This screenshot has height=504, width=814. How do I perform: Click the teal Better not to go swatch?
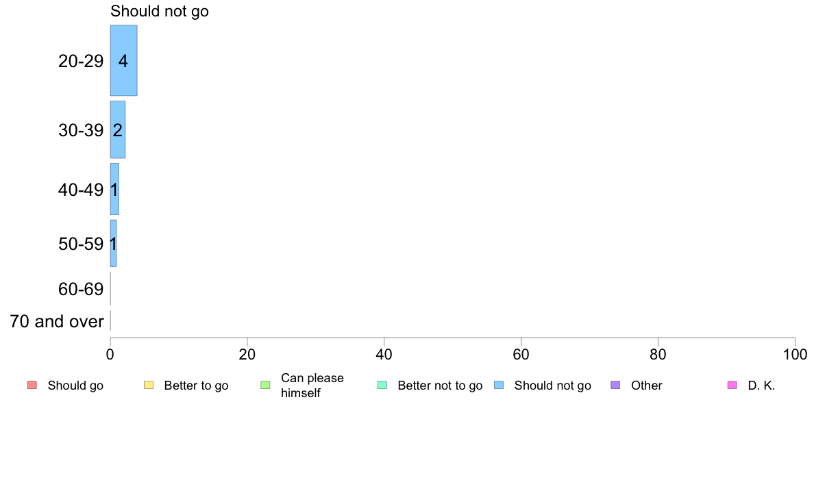(x=382, y=385)
